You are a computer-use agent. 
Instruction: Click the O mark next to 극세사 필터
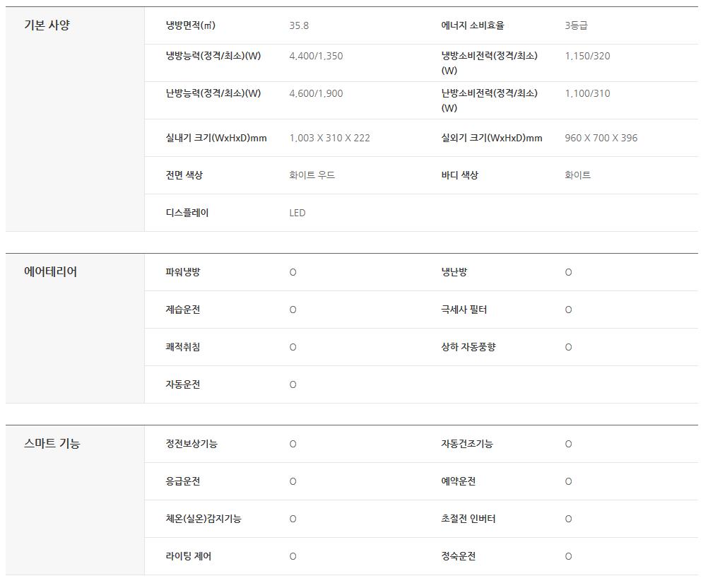pyautogui.click(x=568, y=310)
